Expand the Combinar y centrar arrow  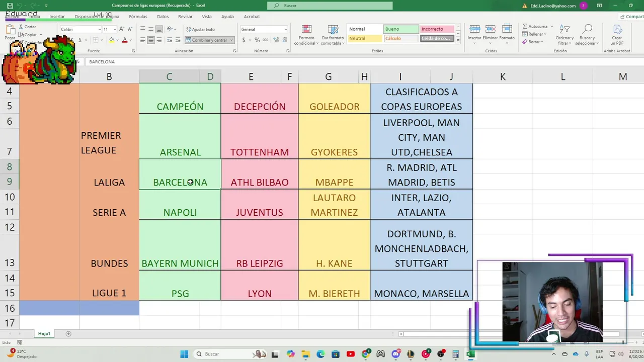pyautogui.click(x=231, y=40)
